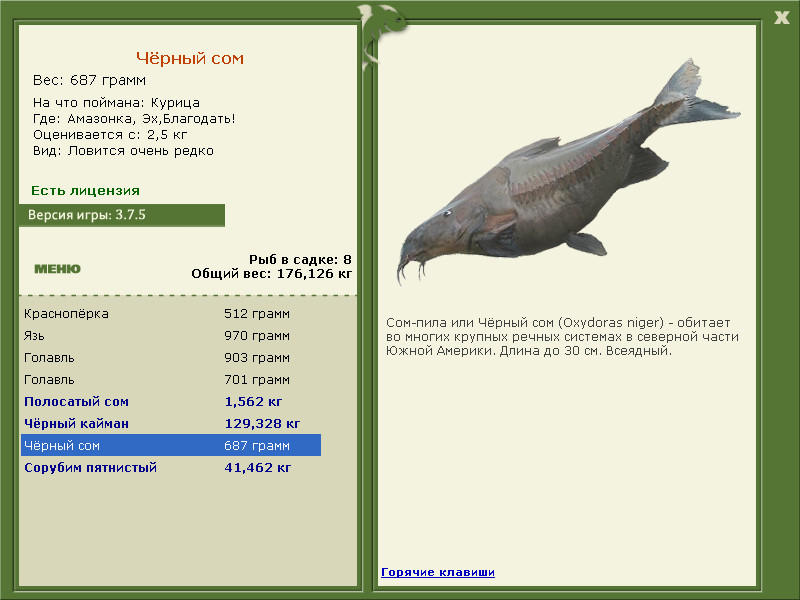This screenshot has width=800, height=600.
Task: Open the МЕНЮ button
Action: 57,269
